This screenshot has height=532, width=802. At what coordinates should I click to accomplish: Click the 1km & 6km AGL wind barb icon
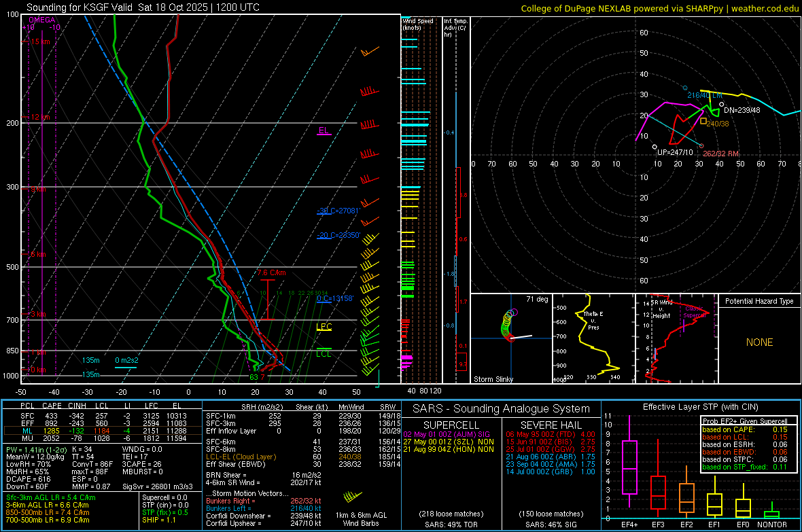point(353,497)
